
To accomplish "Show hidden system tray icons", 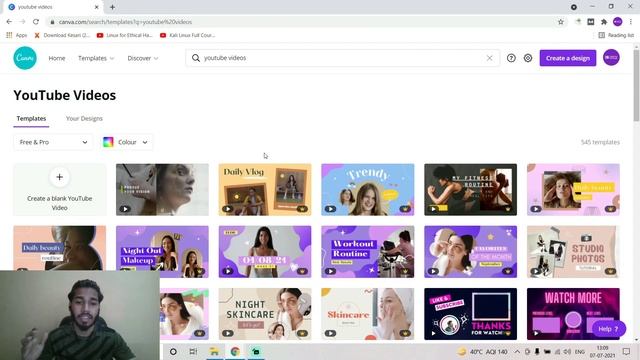I will [517, 351].
